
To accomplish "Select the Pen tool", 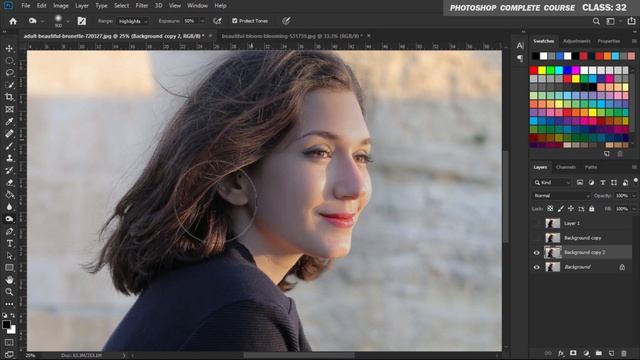I will [x=9, y=231].
